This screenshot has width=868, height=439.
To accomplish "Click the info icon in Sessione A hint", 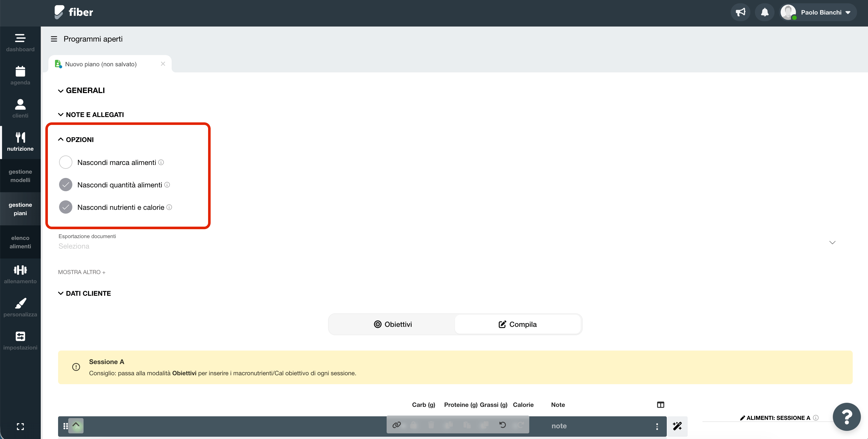I will [76, 367].
